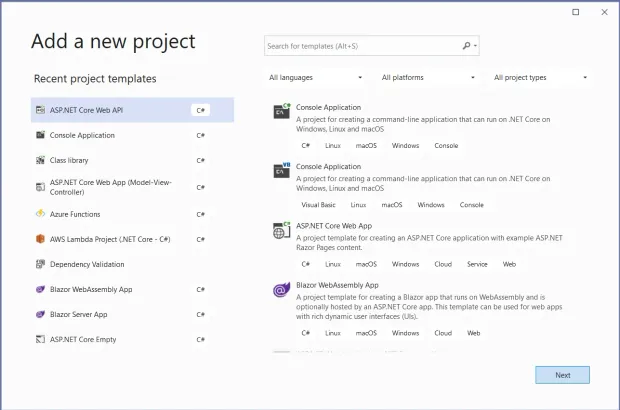Open the All project types dropdown

540,77
